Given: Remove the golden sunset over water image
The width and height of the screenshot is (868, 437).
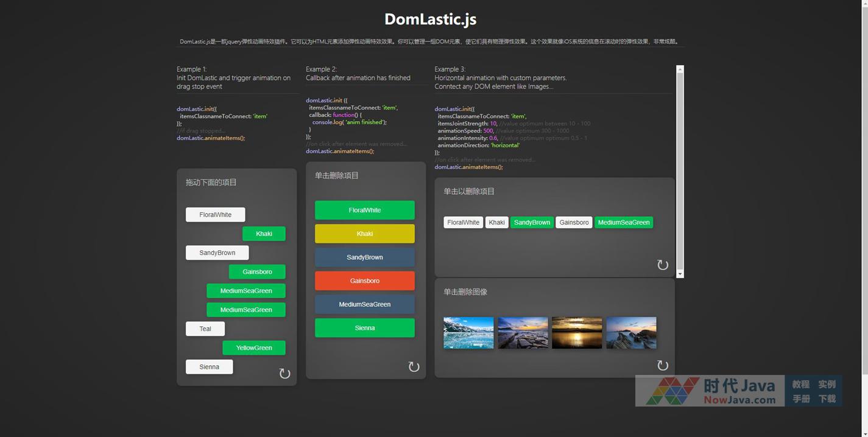Looking at the screenshot, I should pos(577,332).
